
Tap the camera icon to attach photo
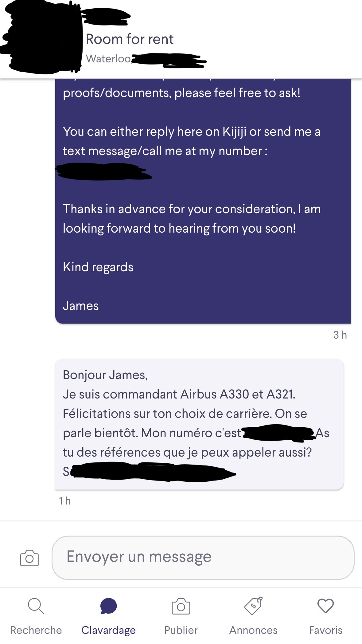coord(29,558)
